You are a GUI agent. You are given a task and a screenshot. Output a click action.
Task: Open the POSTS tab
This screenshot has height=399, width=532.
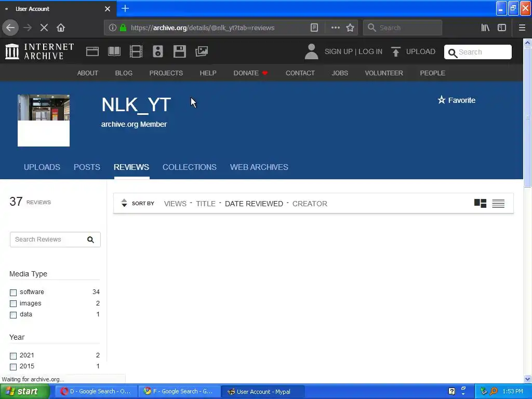tap(87, 167)
